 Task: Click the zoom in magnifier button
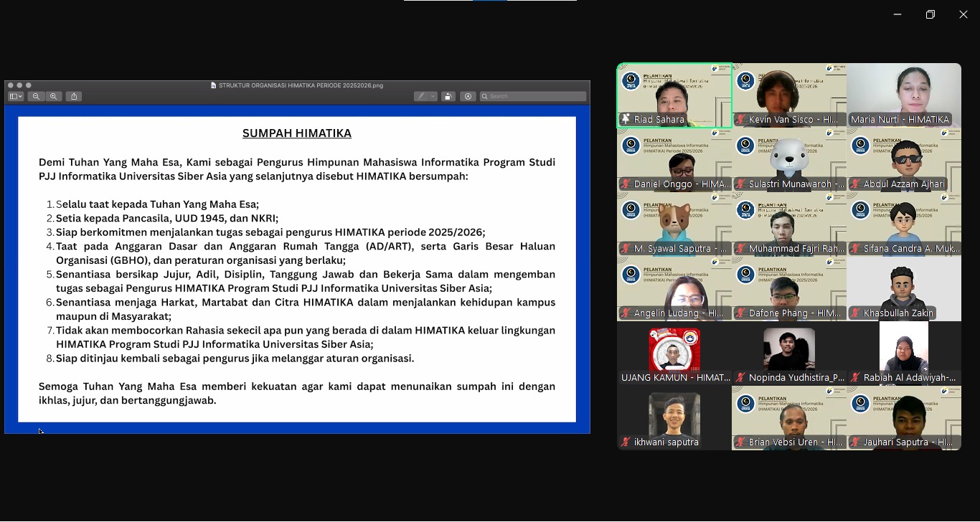point(54,96)
